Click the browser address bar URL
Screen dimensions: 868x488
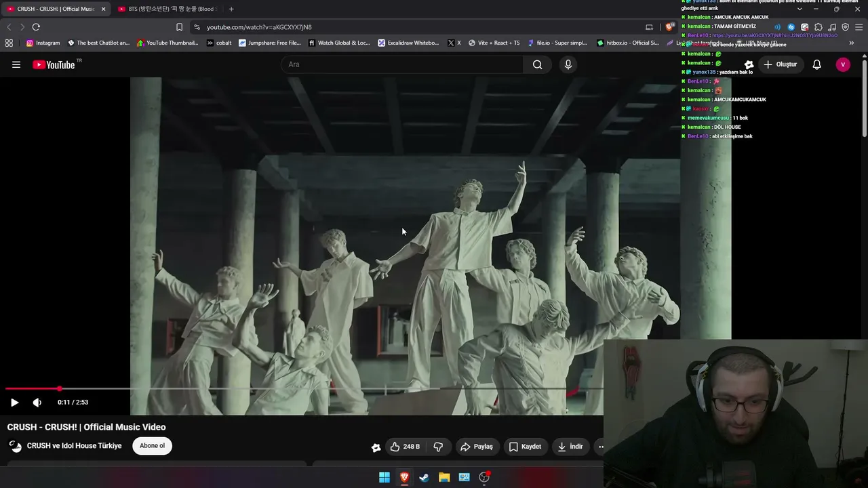(259, 27)
